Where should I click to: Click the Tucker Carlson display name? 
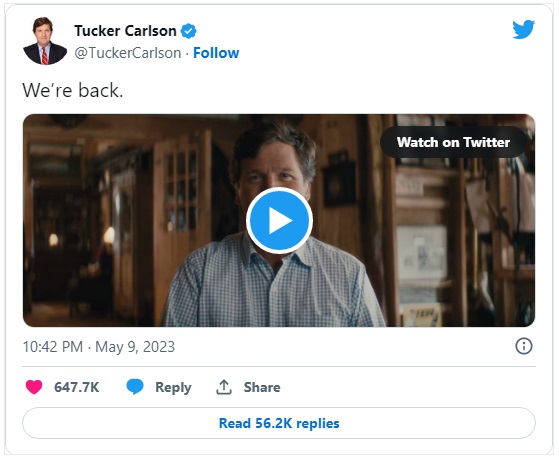125,31
